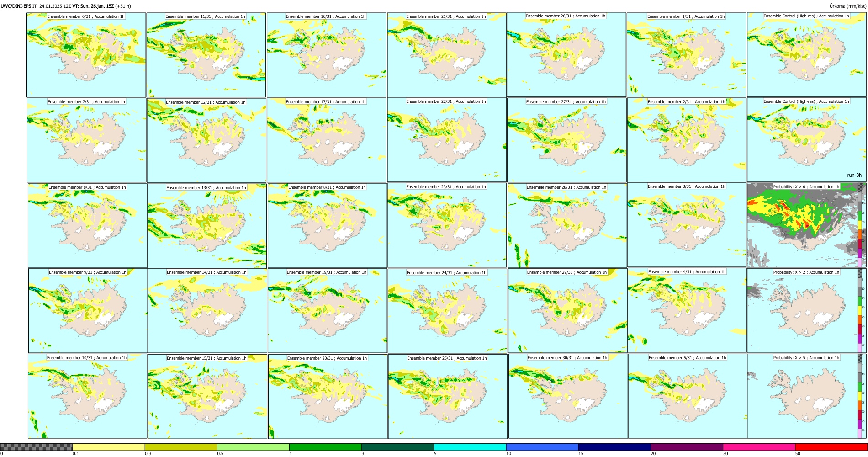The height and width of the screenshot is (457, 868).
Task: Select the Ensemble member 11/31 map panel
Action: click(206, 55)
